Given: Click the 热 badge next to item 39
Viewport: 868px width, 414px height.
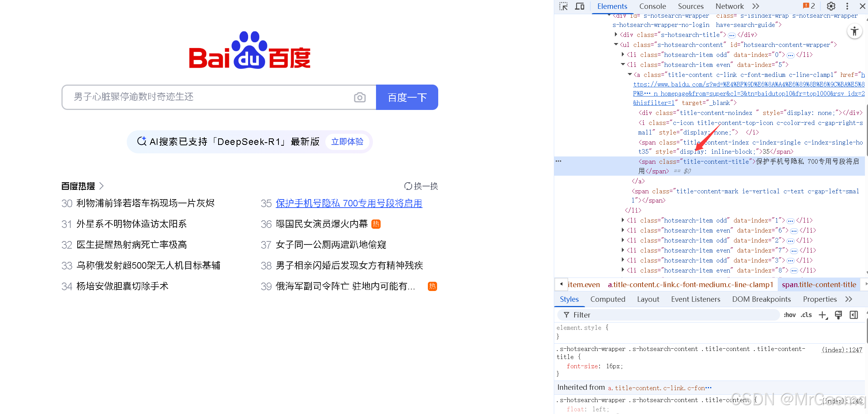Looking at the screenshot, I should (432, 286).
